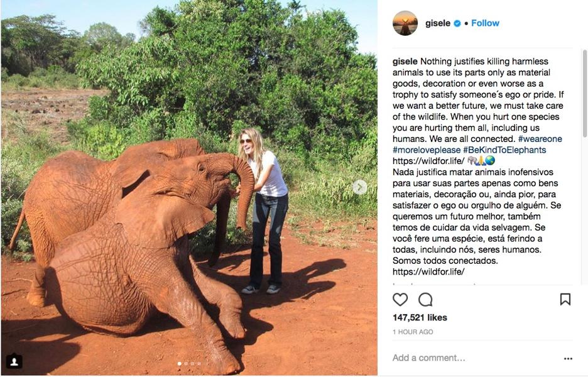Open the #BeKindToElephants hashtag
Screen dimensions: 588x377
tap(504, 150)
